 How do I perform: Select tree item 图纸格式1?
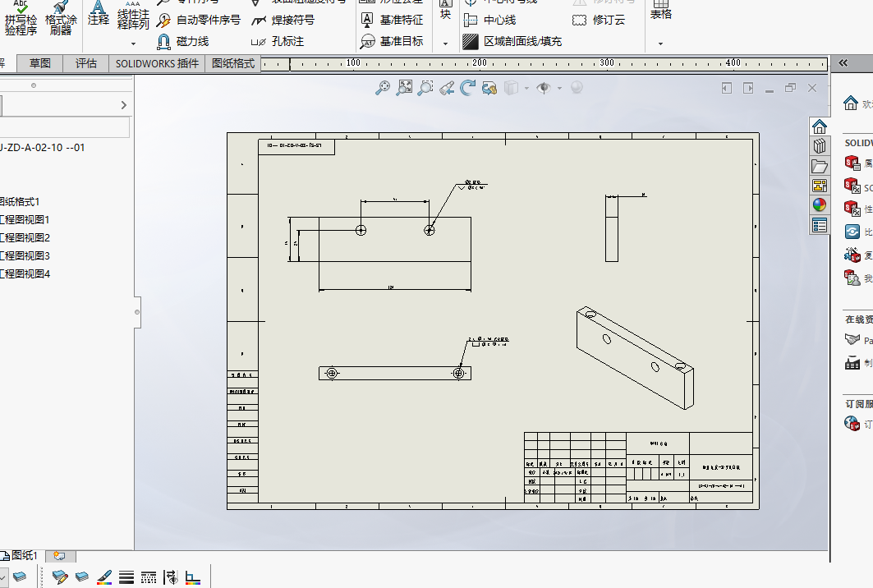[x=20, y=201]
